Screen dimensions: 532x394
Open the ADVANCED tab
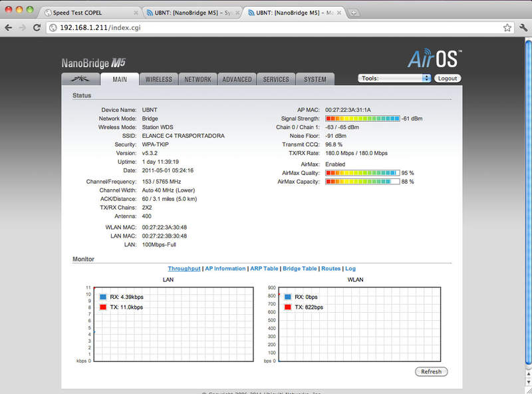click(237, 79)
